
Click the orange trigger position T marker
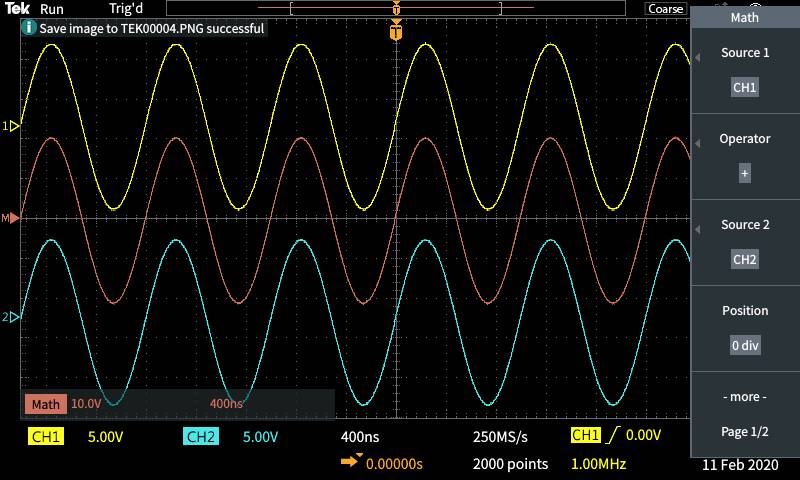point(397,33)
